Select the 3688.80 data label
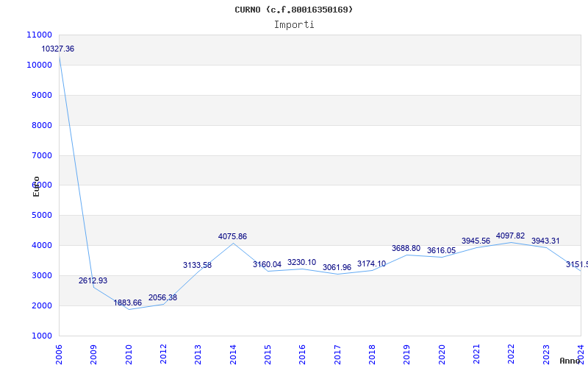 [x=406, y=248]
